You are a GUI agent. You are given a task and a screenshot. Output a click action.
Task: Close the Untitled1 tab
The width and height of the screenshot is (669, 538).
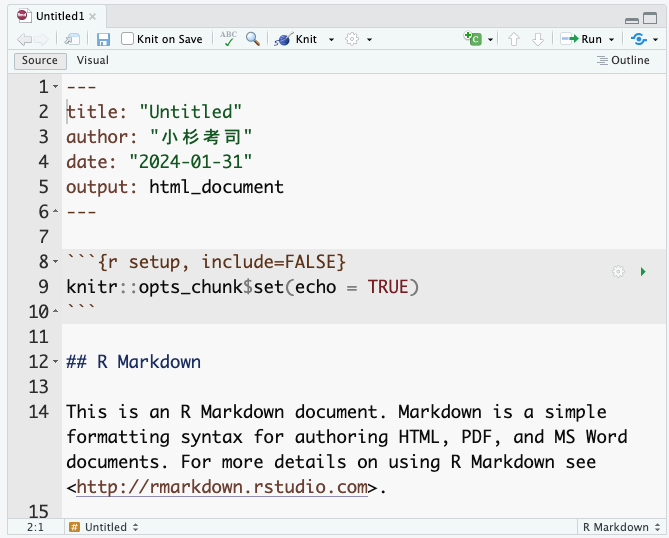[x=93, y=17]
